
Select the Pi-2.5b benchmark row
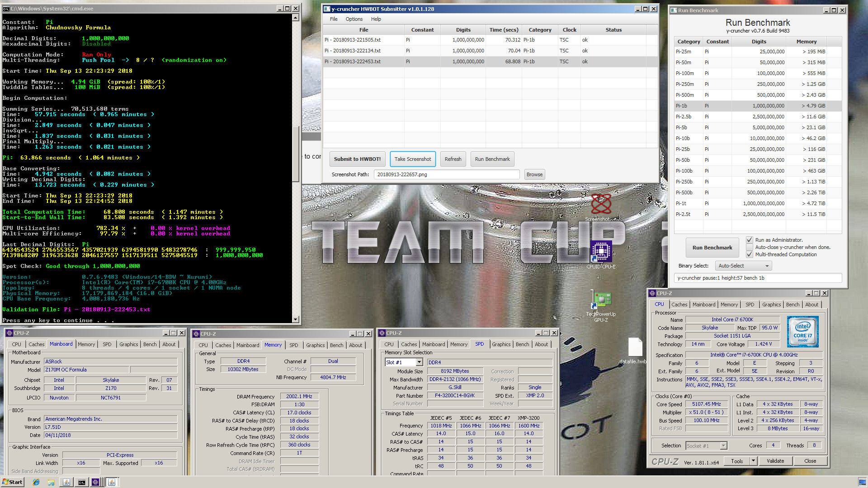coord(758,117)
